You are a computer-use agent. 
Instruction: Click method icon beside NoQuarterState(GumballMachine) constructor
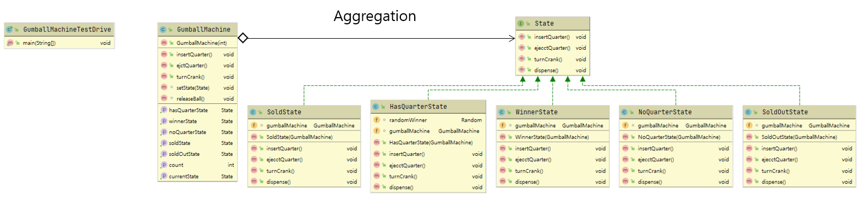pyautogui.click(x=625, y=137)
